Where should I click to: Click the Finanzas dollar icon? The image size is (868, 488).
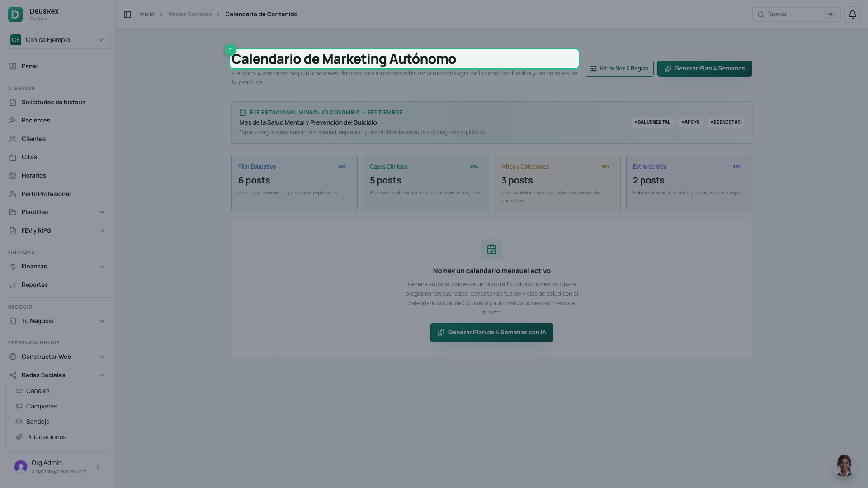(13, 267)
